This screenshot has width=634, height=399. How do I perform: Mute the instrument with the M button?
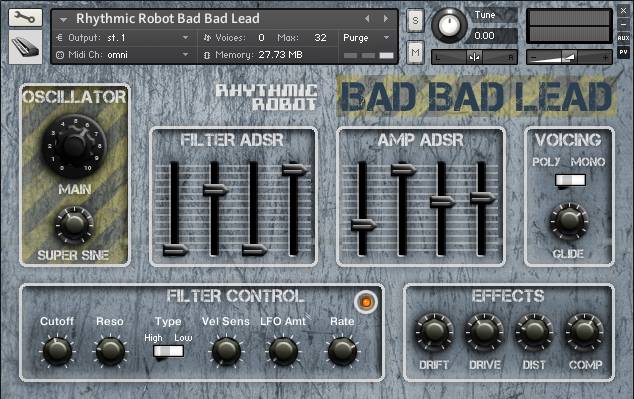click(415, 52)
